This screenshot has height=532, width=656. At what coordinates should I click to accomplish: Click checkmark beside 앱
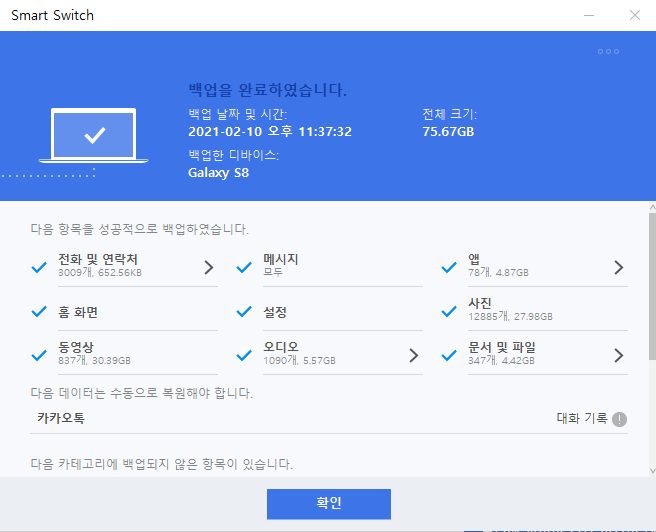tap(449, 267)
